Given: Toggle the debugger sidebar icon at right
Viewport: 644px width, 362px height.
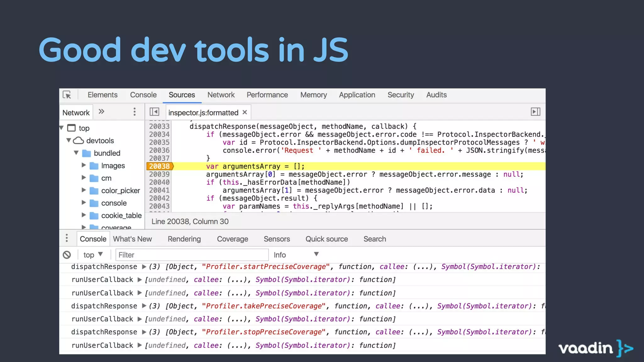Looking at the screenshot, I should point(535,112).
